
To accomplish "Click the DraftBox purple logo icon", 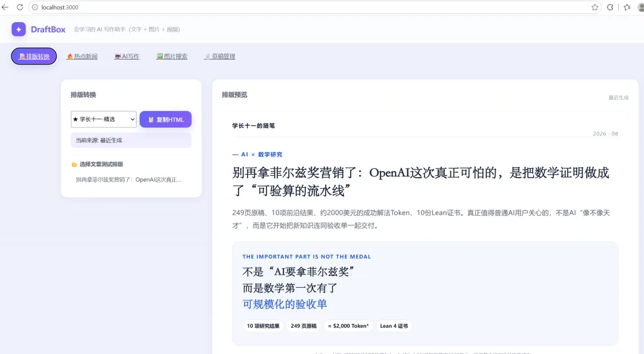I will (18, 29).
